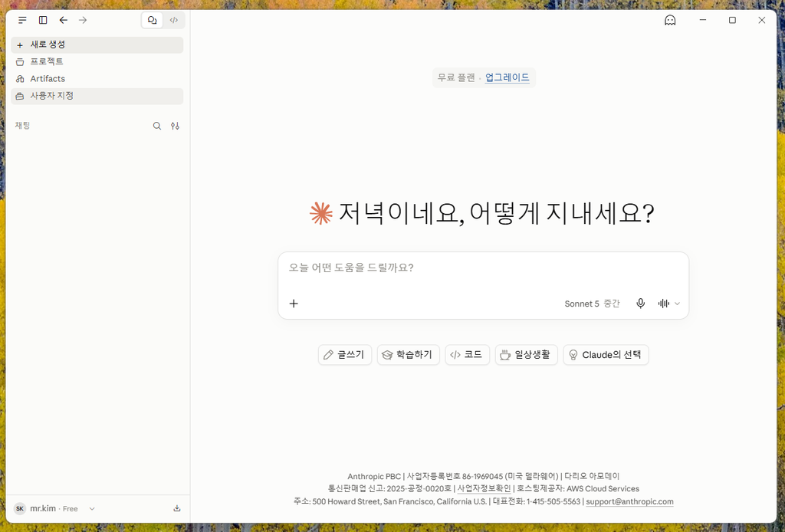Open Artifacts in the sidebar
The image size is (785, 532).
pyautogui.click(x=97, y=79)
